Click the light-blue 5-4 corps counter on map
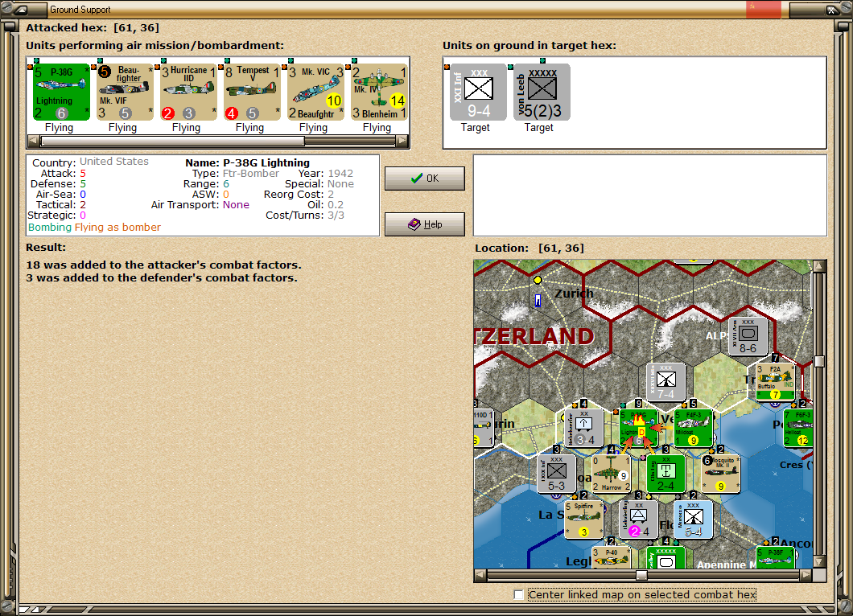Image resolution: width=853 pixels, height=616 pixels. (x=693, y=519)
